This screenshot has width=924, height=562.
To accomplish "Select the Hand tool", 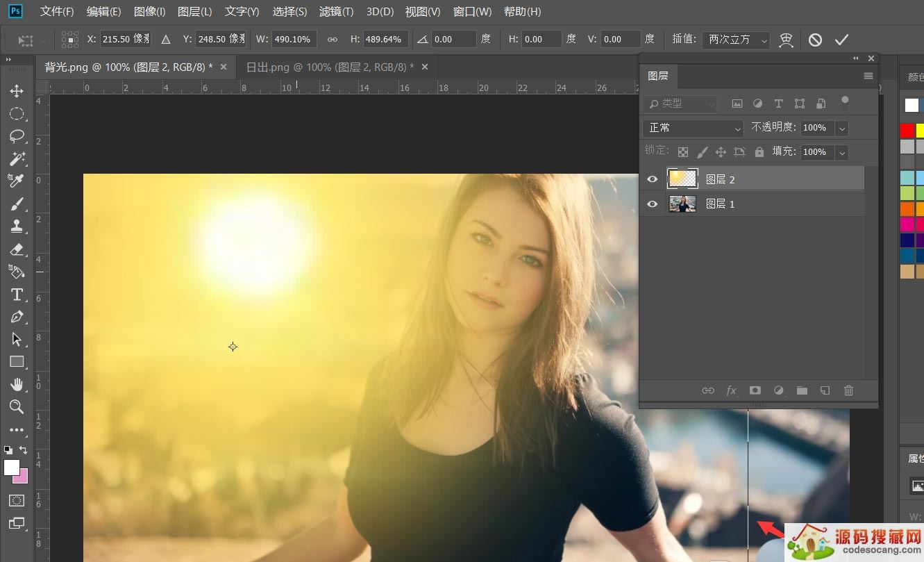I will click(17, 385).
